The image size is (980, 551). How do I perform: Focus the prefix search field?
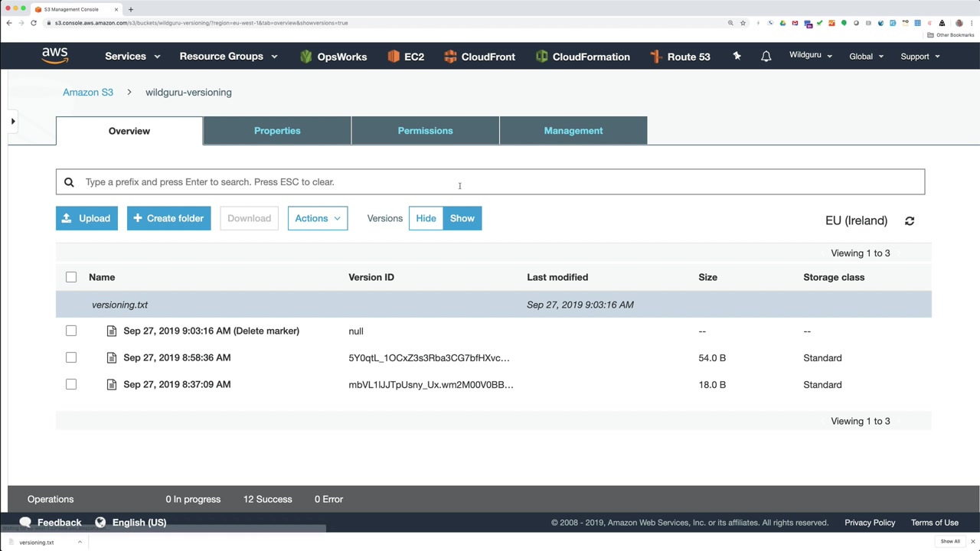click(490, 182)
